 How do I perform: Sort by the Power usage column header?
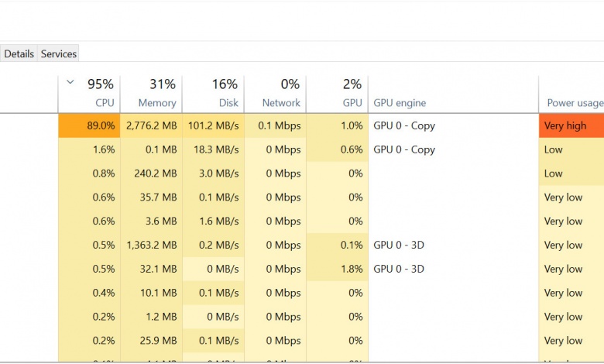click(x=575, y=102)
